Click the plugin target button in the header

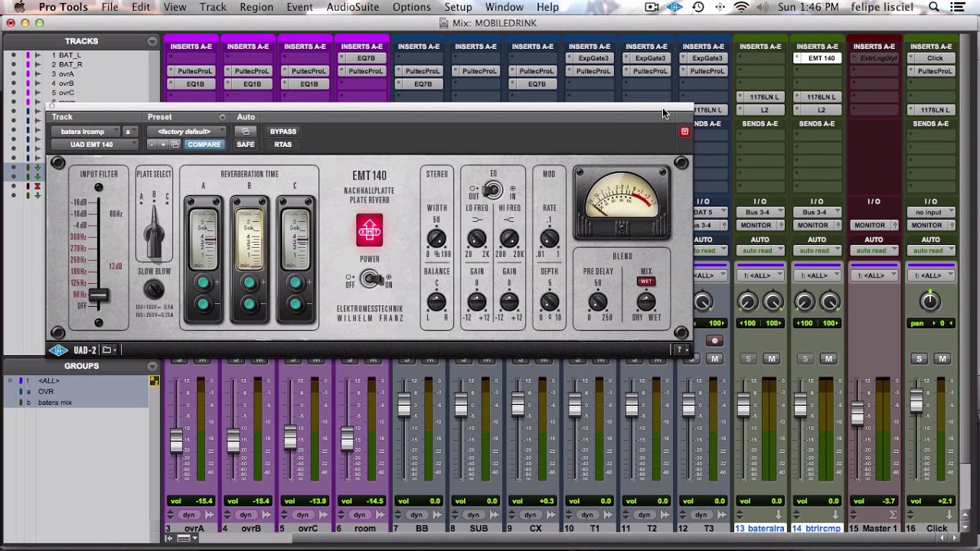pos(684,132)
